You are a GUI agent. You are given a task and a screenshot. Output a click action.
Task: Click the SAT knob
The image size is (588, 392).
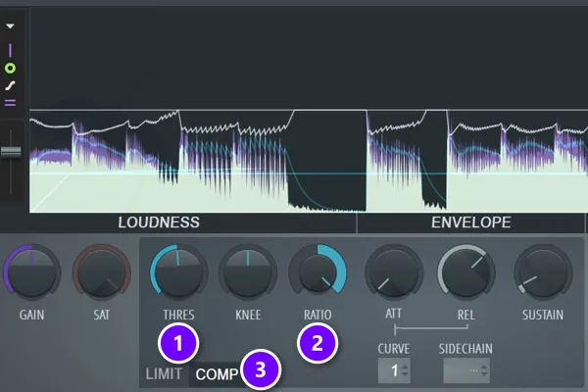point(102,272)
